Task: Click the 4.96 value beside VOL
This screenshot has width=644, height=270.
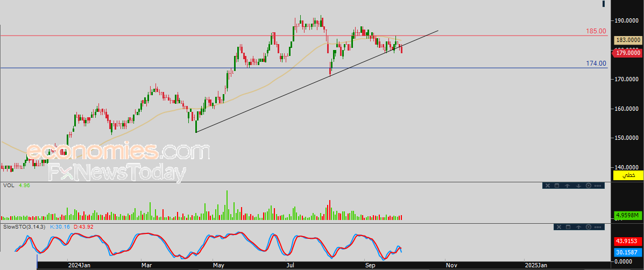Action: coord(24,186)
